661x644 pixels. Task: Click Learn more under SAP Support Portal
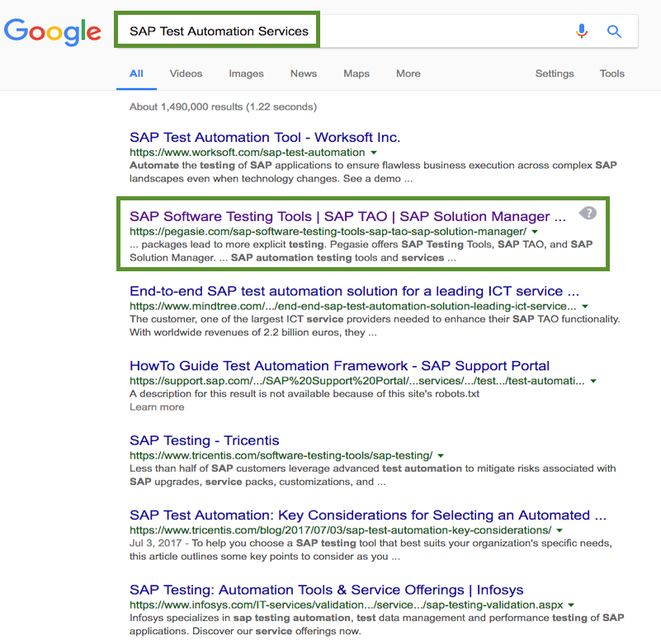(157, 407)
